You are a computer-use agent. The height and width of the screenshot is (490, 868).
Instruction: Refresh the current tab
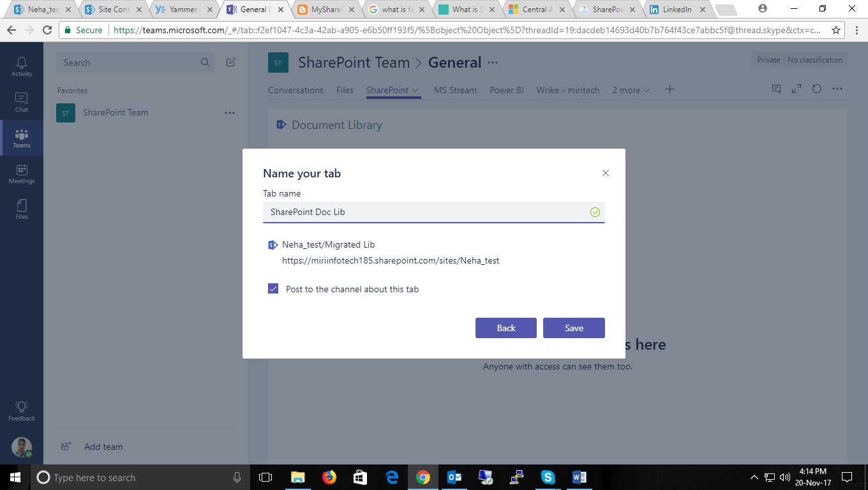click(x=817, y=89)
